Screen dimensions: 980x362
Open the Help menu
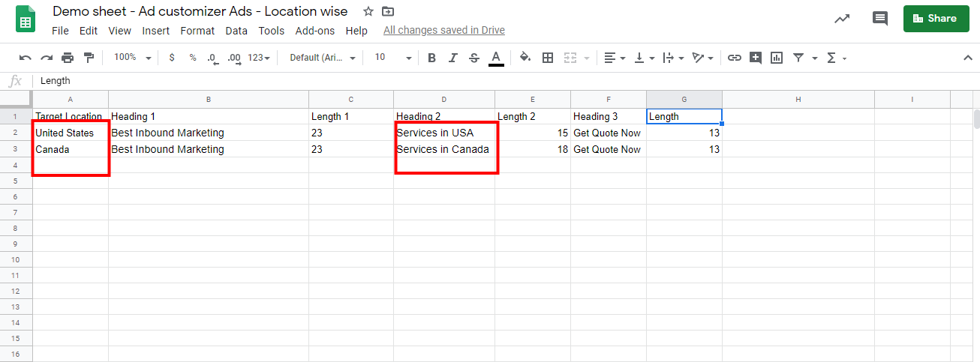point(356,31)
